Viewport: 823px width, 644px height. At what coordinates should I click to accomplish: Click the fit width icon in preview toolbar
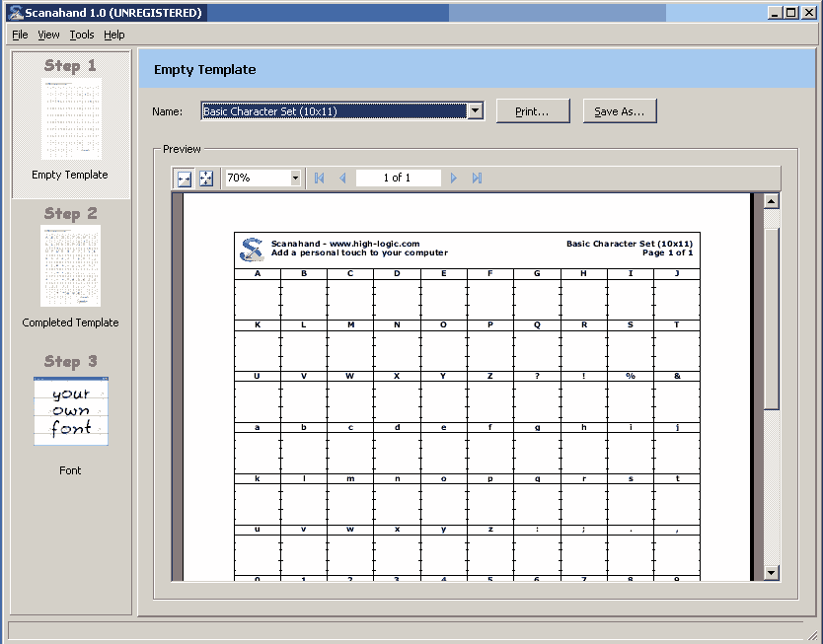(x=185, y=179)
